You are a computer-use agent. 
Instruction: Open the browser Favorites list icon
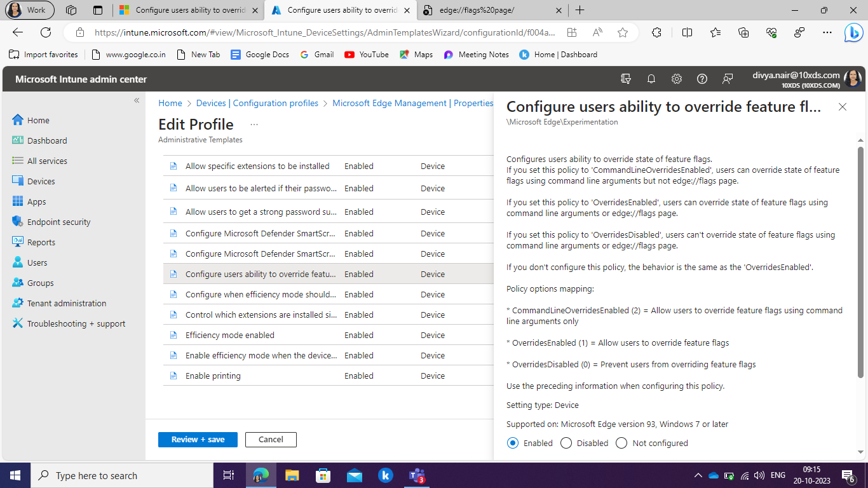(x=715, y=32)
